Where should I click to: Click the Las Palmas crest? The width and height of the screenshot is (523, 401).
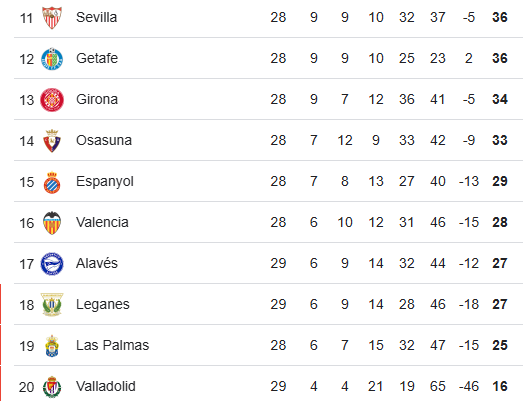[52, 346]
